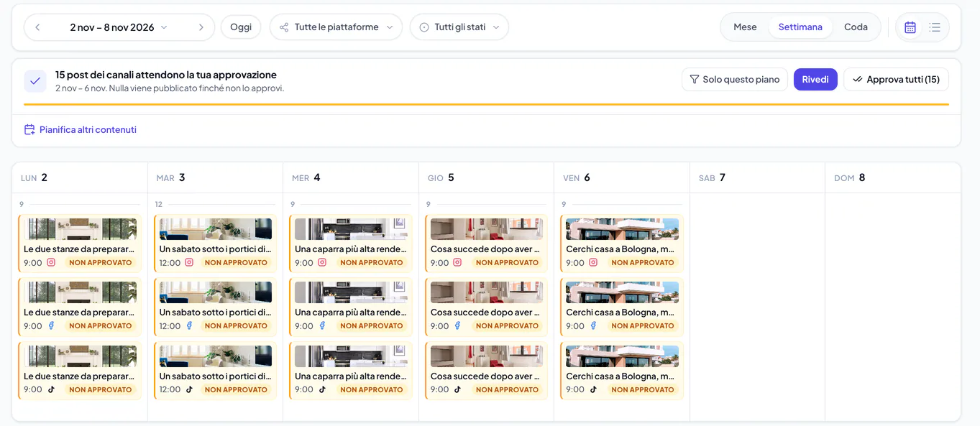Select Tuesday MAR 3 column header
Viewport: 980px width, 426px height.
[x=215, y=177]
